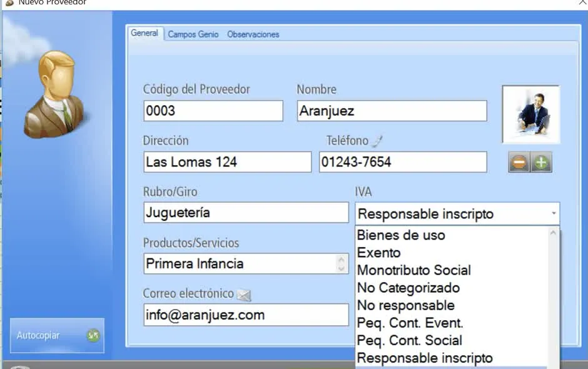Click the IVA label
The image size is (588, 369).
click(x=363, y=191)
